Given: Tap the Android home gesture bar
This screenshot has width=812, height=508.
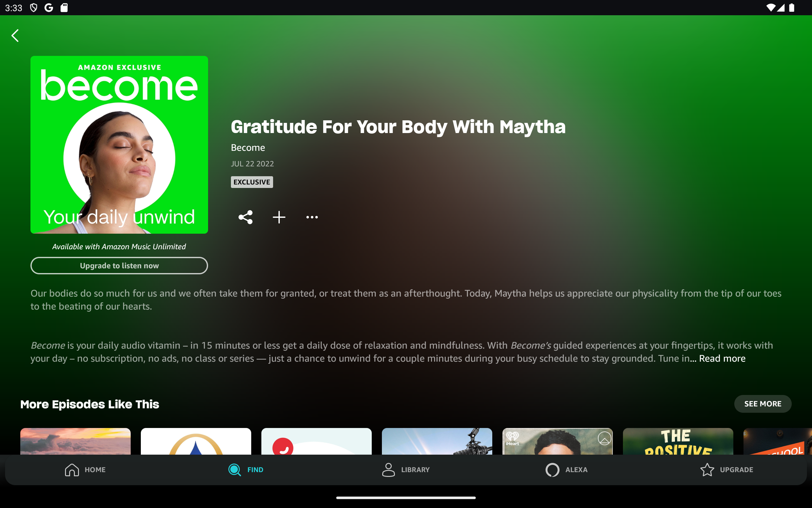Looking at the screenshot, I should [x=406, y=498].
